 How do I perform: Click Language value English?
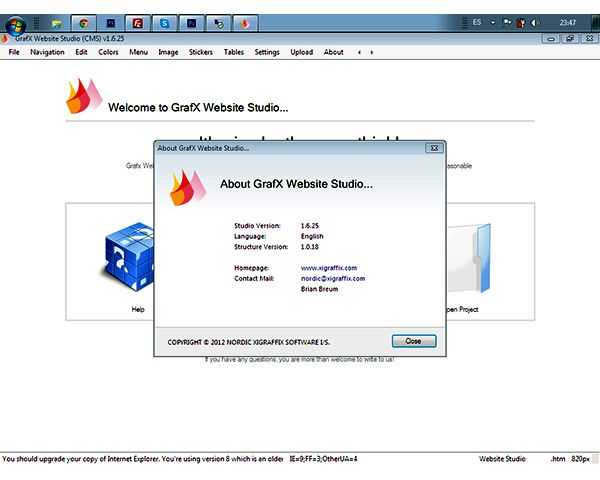(x=312, y=236)
